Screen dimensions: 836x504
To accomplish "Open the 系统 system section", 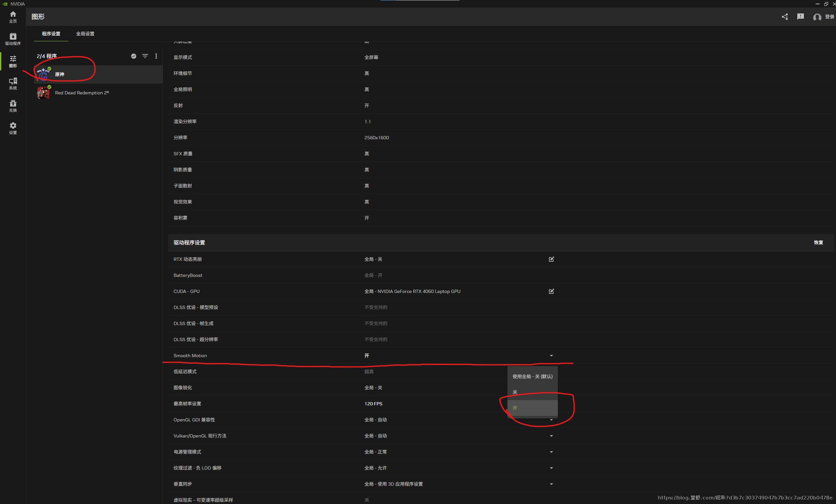I will click(x=13, y=84).
